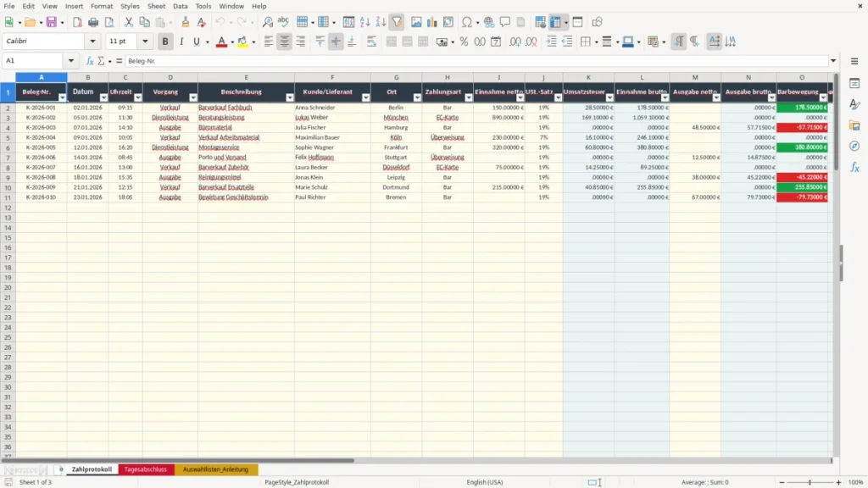Select column K header

[588, 77]
